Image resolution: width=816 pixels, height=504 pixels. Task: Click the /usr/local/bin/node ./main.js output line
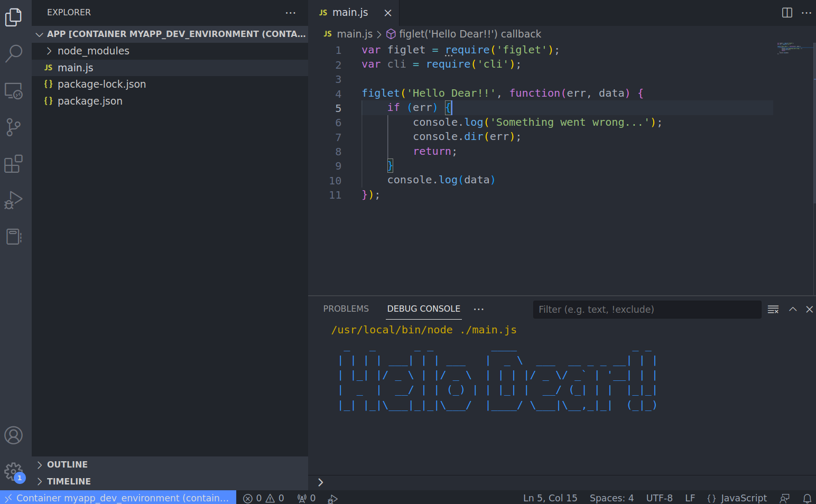424,330
